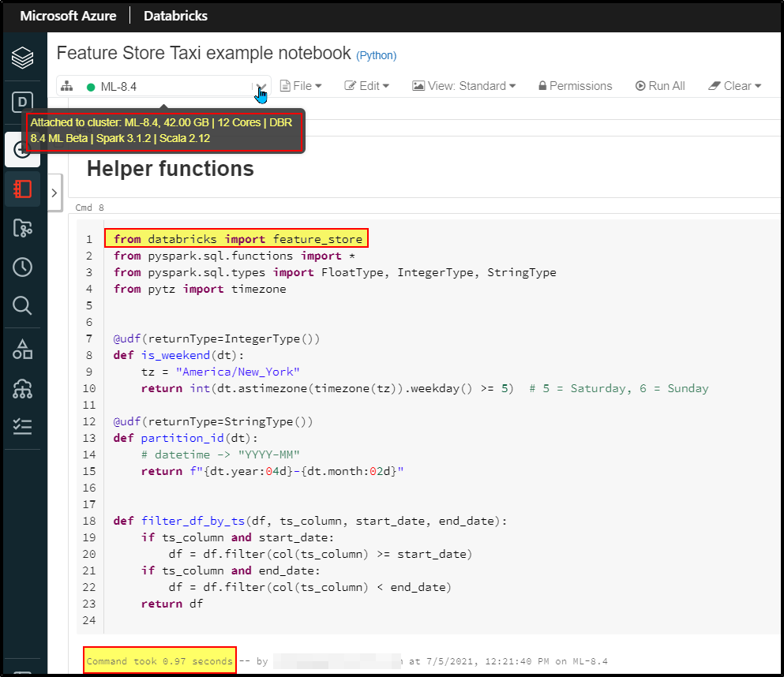Open the File menu
Image resolution: width=784 pixels, height=677 pixels.
tap(301, 86)
